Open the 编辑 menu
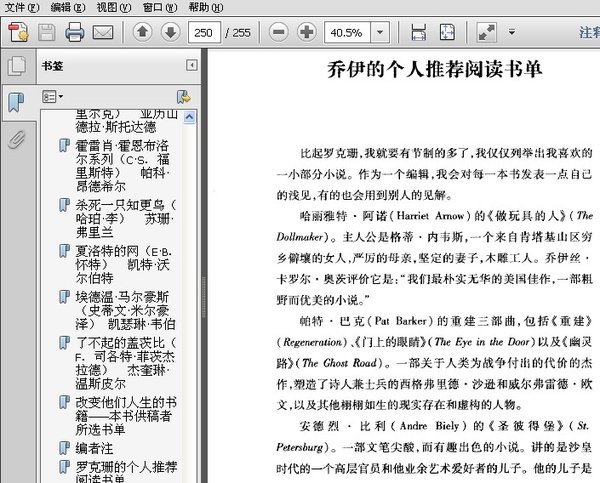Screen dimensions: 600x483 click(68, 7)
